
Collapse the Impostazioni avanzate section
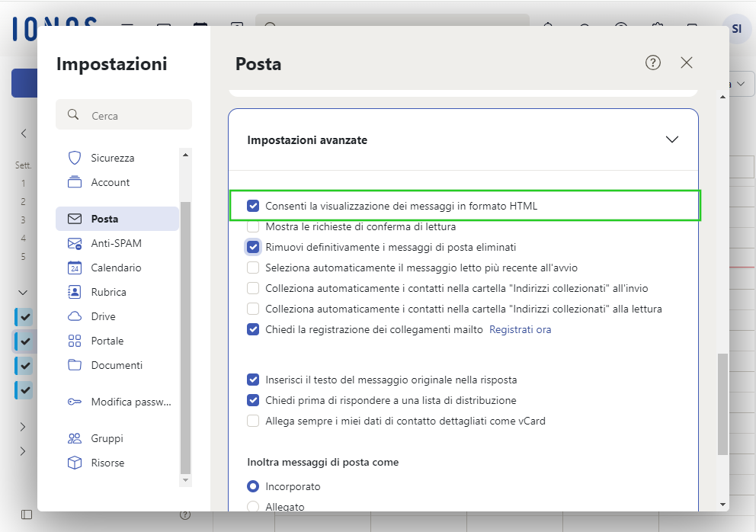[671, 140]
